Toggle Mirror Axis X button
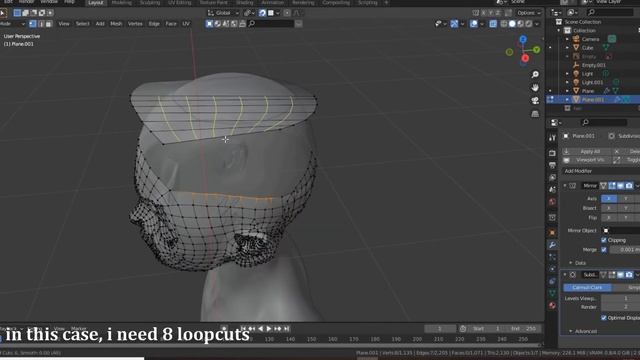Screen dimensions: 640x360 pos(609,198)
